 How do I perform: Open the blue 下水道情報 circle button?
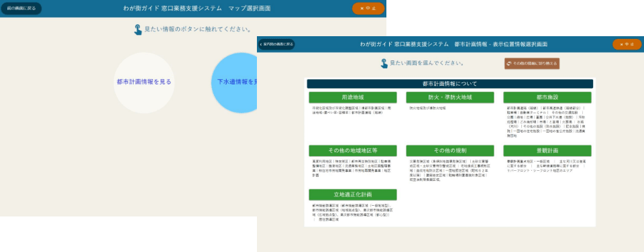[x=234, y=82]
